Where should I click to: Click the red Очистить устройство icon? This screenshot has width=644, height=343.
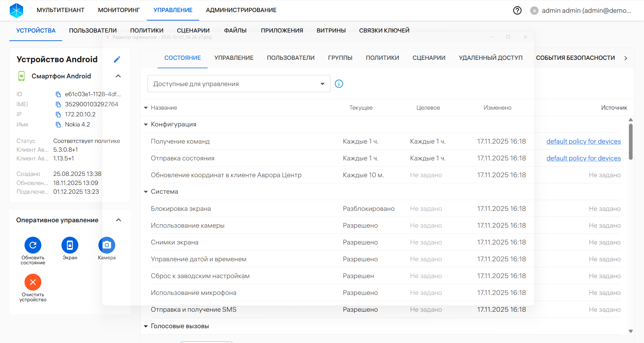tap(33, 282)
